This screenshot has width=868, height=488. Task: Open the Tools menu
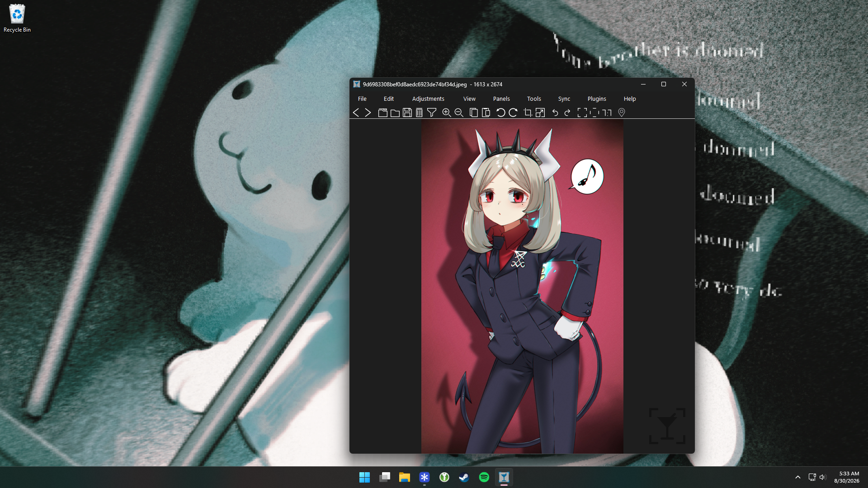pos(534,99)
